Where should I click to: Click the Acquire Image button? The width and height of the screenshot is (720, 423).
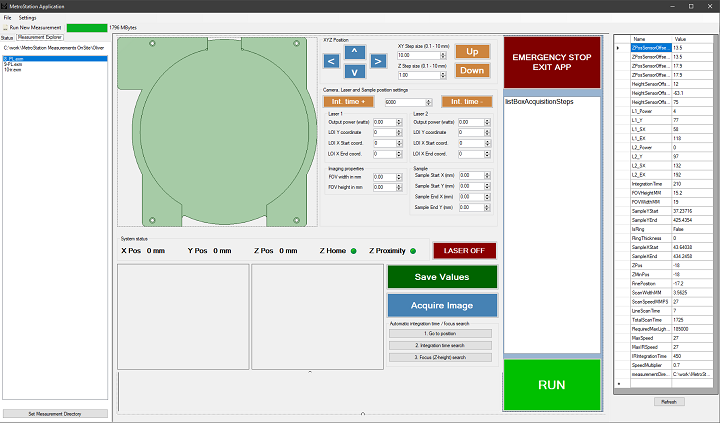tap(442, 305)
